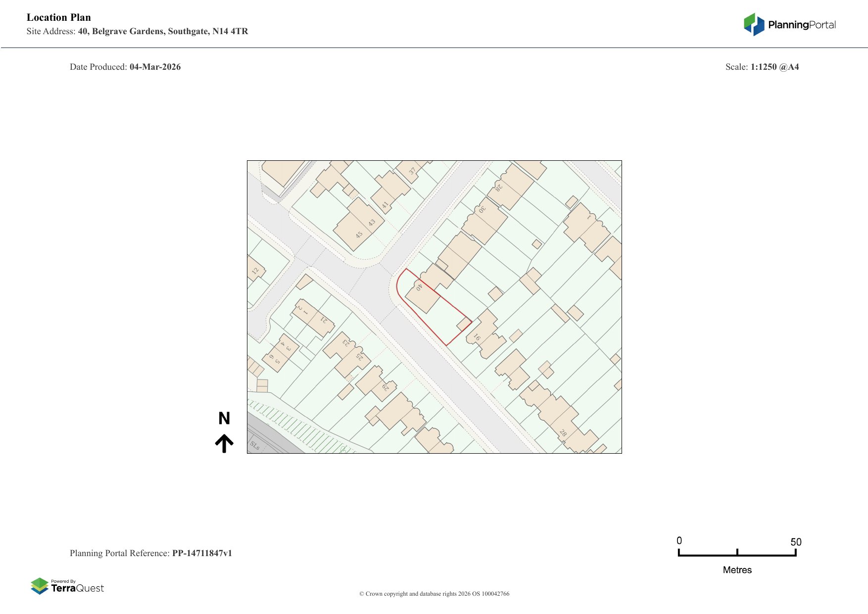Click building labelled 45 on map
This screenshot has width=868, height=614.
pos(359,235)
